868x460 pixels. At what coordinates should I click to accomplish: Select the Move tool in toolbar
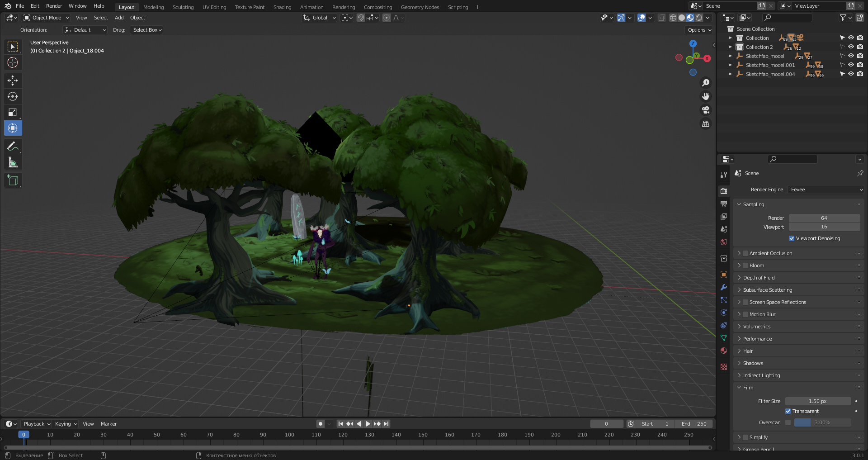13,81
